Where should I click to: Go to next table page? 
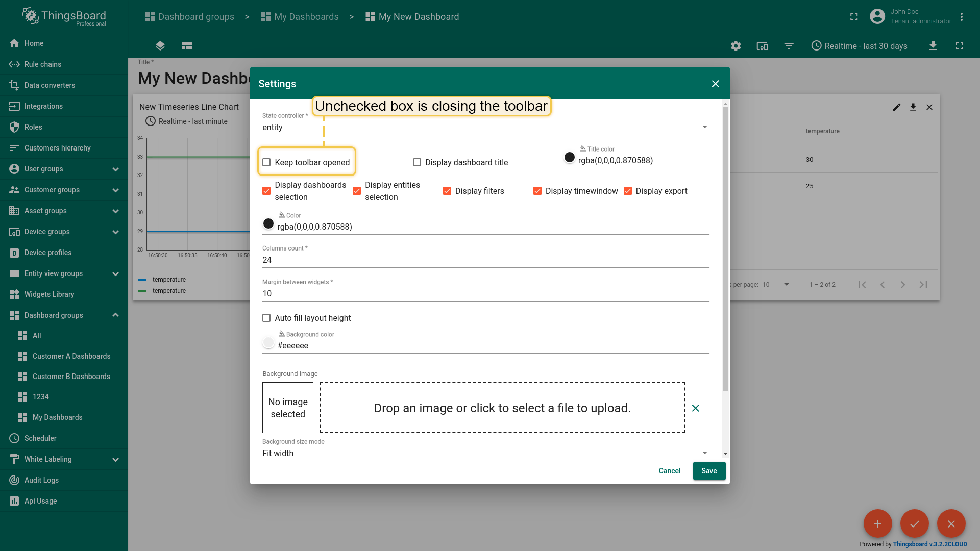coord(903,285)
